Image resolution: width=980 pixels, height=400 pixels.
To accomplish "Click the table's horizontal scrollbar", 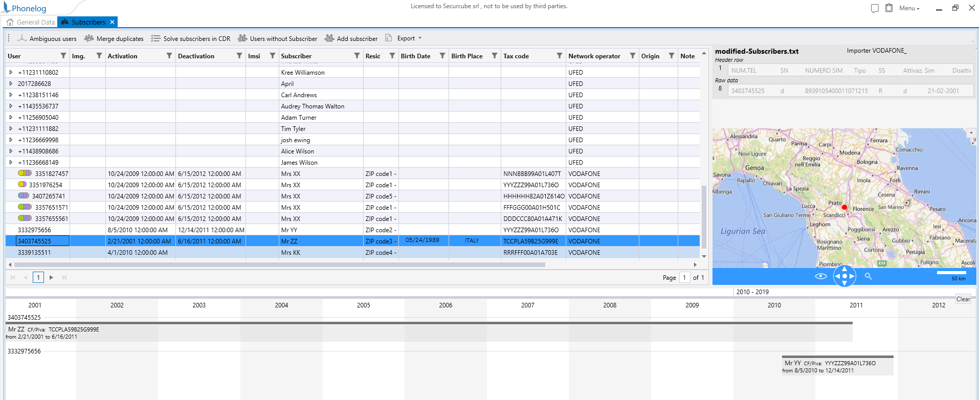I will (279, 265).
